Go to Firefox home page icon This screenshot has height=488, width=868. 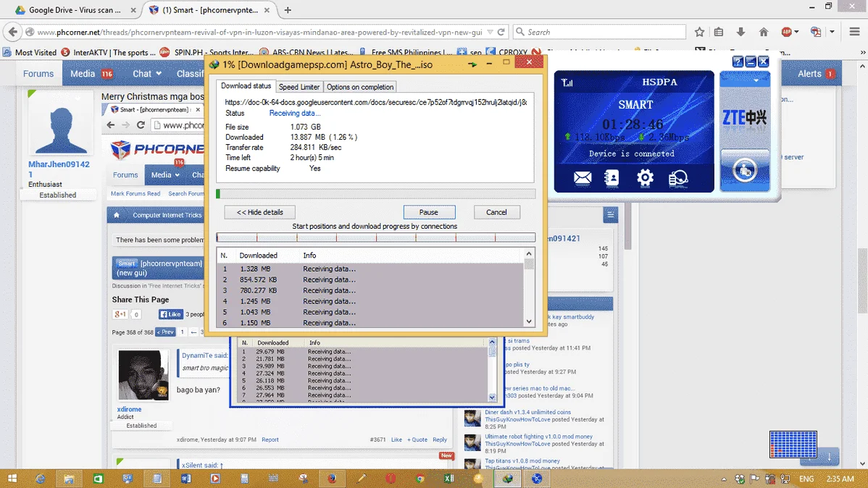tap(764, 32)
